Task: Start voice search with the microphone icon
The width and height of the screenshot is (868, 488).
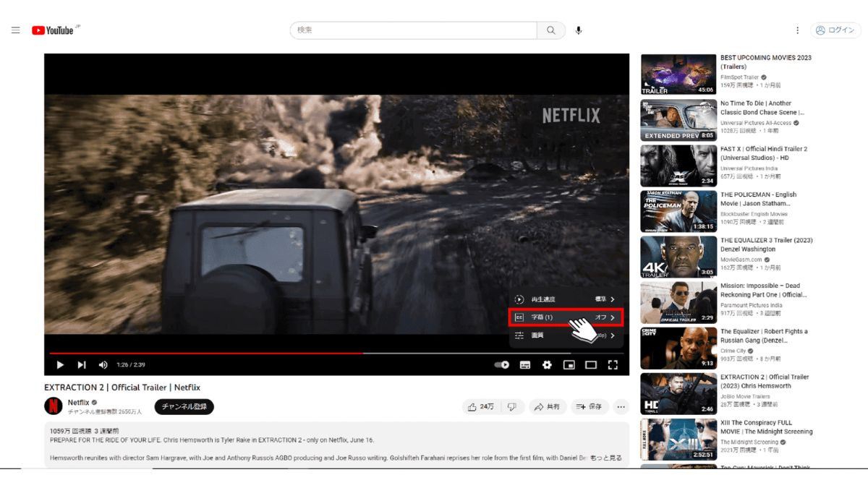Action: [x=579, y=30]
